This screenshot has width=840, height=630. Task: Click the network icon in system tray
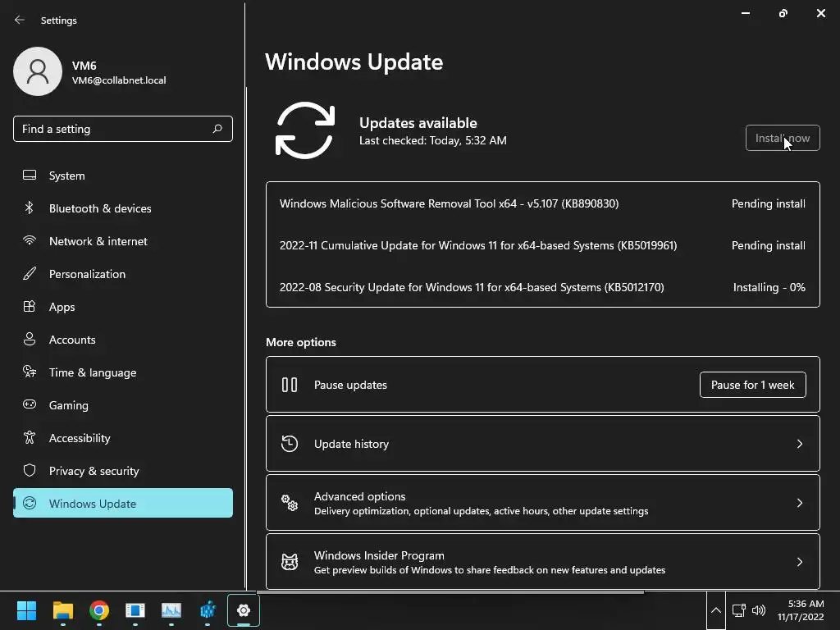pos(739,610)
